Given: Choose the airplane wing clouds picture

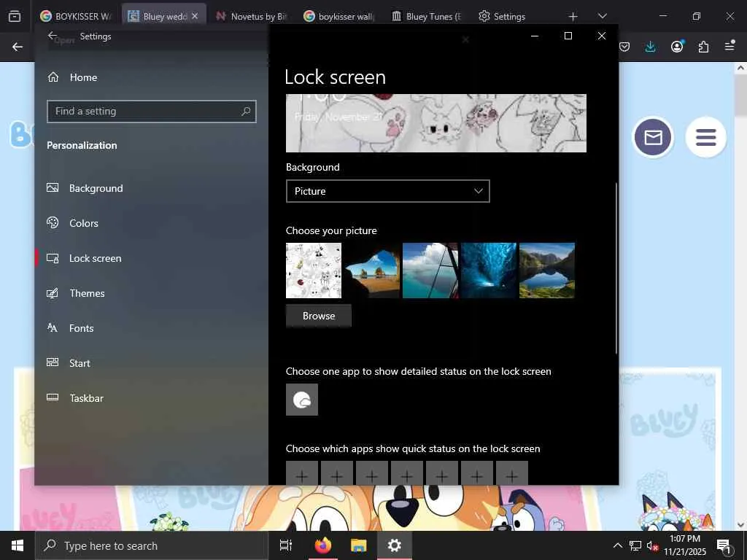Looking at the screenshot, I should coord(430,271).
